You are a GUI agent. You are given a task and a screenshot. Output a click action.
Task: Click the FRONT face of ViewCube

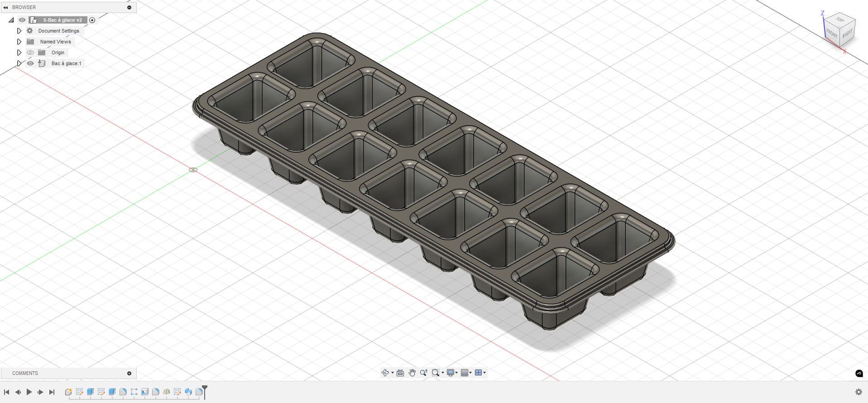(x=832, y=33)
